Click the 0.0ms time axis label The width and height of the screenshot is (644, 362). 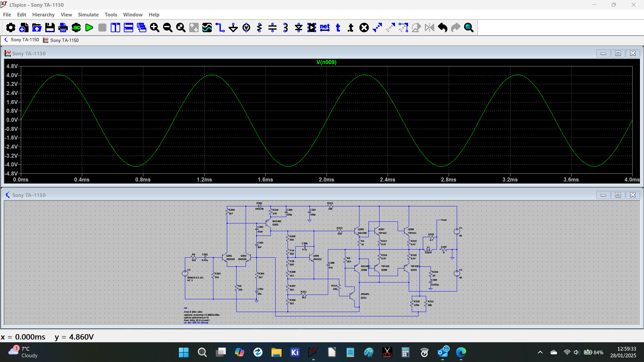tap(20, 180)
